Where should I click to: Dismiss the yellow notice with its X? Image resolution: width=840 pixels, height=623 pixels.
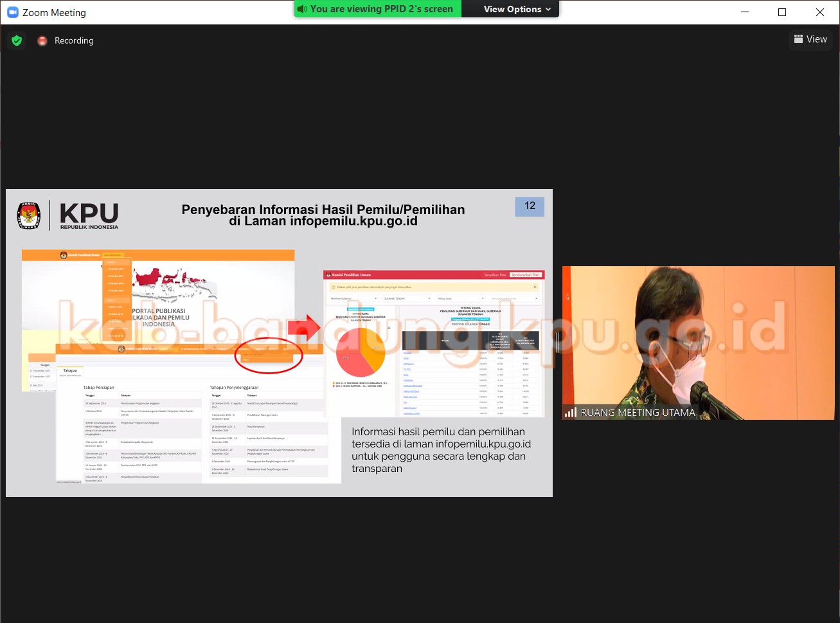535,287
